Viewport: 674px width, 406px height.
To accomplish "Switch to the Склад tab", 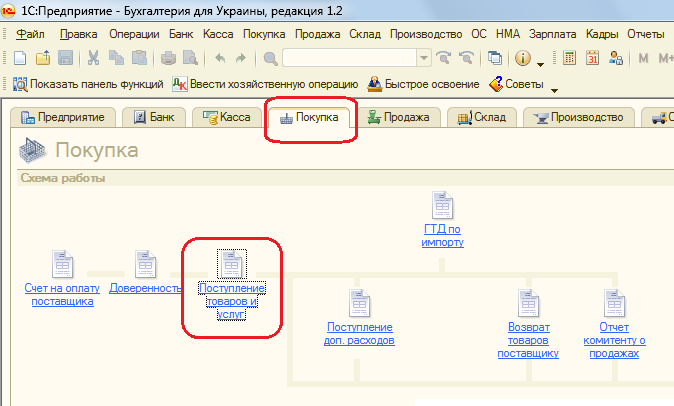I will coord(481,117).
